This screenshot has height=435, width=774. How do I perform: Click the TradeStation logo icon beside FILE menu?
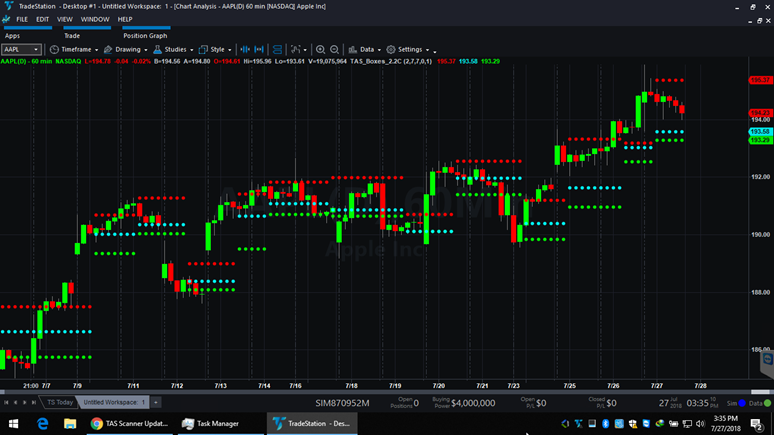[x=6, y=19]
